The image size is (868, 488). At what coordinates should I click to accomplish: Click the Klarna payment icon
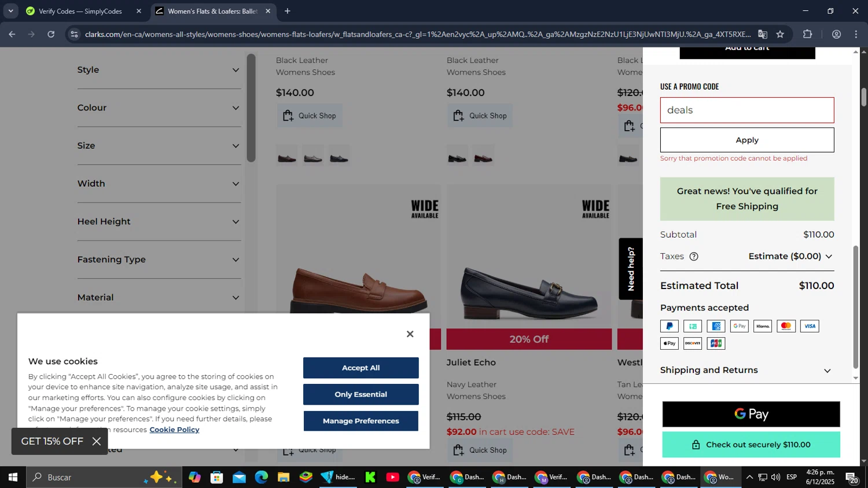pos(763,326)
